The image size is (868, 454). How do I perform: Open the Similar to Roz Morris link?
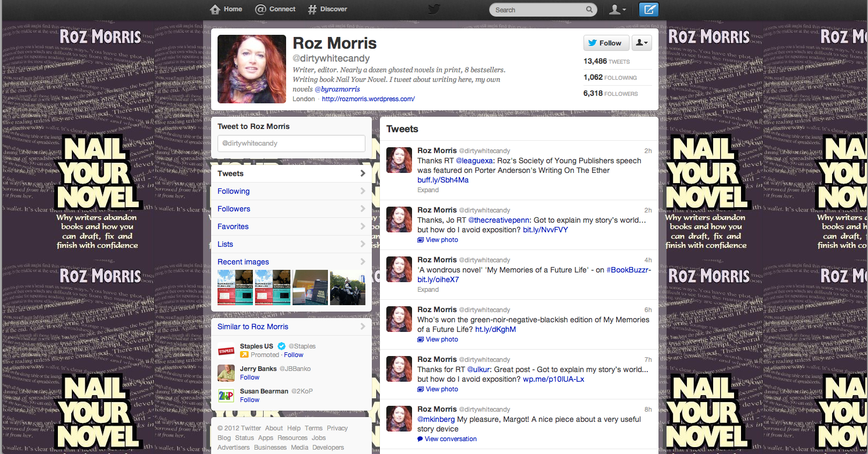[x=253, y=327]
